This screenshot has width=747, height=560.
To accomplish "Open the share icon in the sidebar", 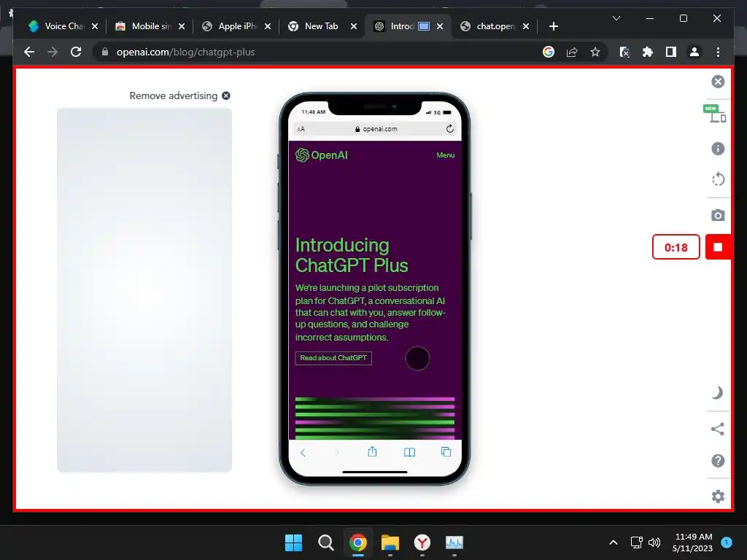I will point(718,429).
